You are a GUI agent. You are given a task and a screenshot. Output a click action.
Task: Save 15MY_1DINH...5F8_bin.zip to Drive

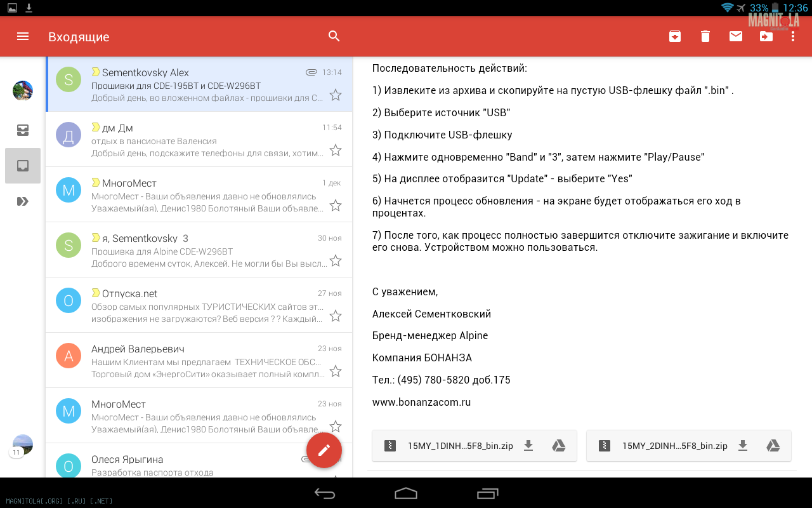(559, 446)
